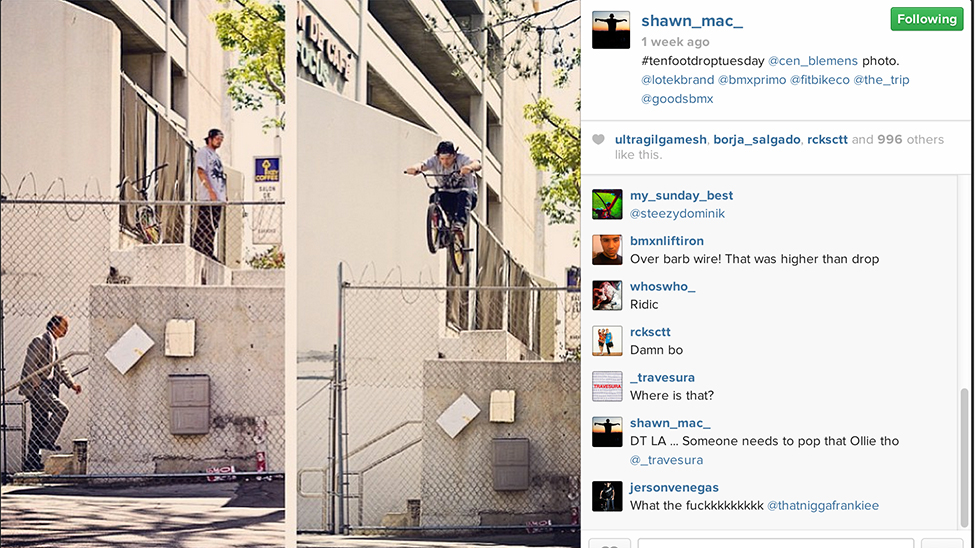Open shawn_mac_ profile avatar at post header
Screen dimensions: 975x548
(x=611, y=30)
